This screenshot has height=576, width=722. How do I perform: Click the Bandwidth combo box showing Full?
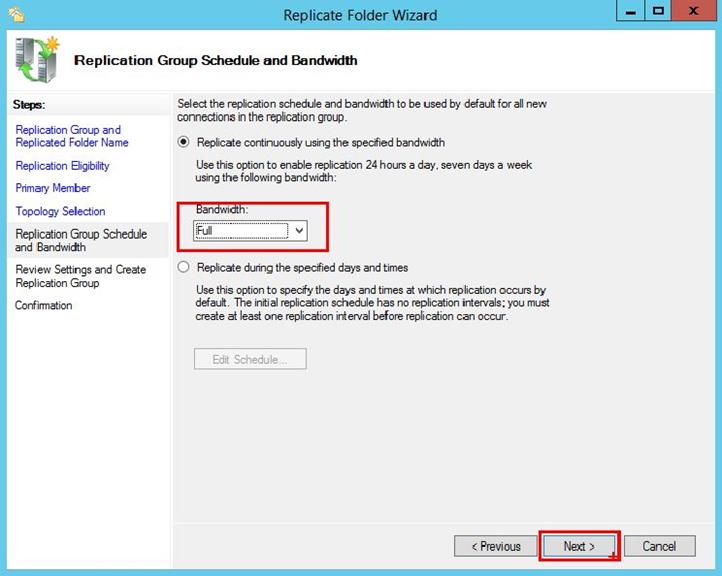pyautogui.click(x=250, y=231)
